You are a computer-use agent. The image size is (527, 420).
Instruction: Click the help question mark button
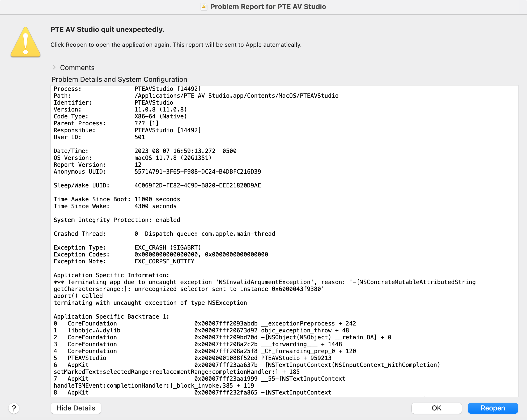click(x=14, y=408)
